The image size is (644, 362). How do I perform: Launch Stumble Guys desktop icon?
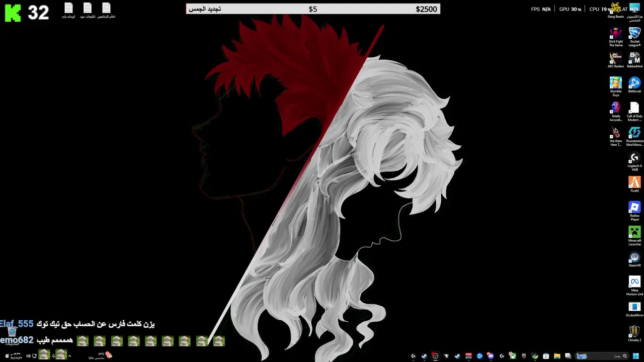coord(615,86)
